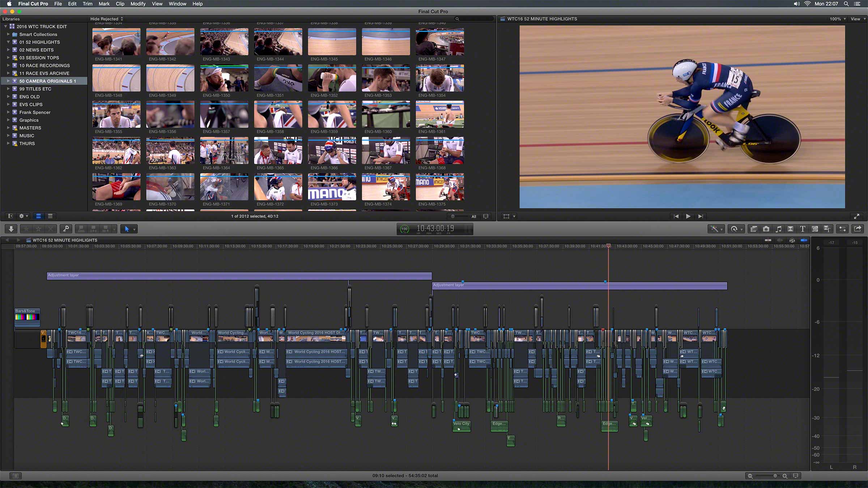Open the Timeline Index button
868x488 pixels.
16,476
